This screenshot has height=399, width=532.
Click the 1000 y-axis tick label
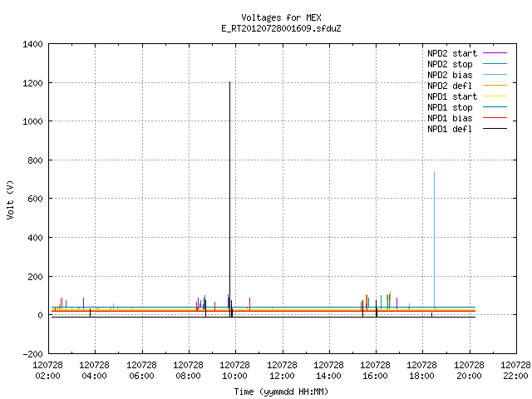[x=32, y=122]
